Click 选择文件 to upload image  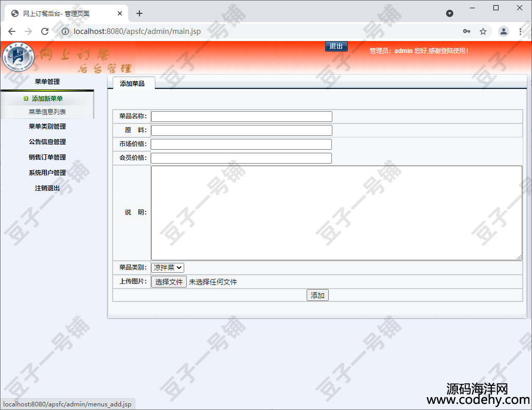coord(169,282)
